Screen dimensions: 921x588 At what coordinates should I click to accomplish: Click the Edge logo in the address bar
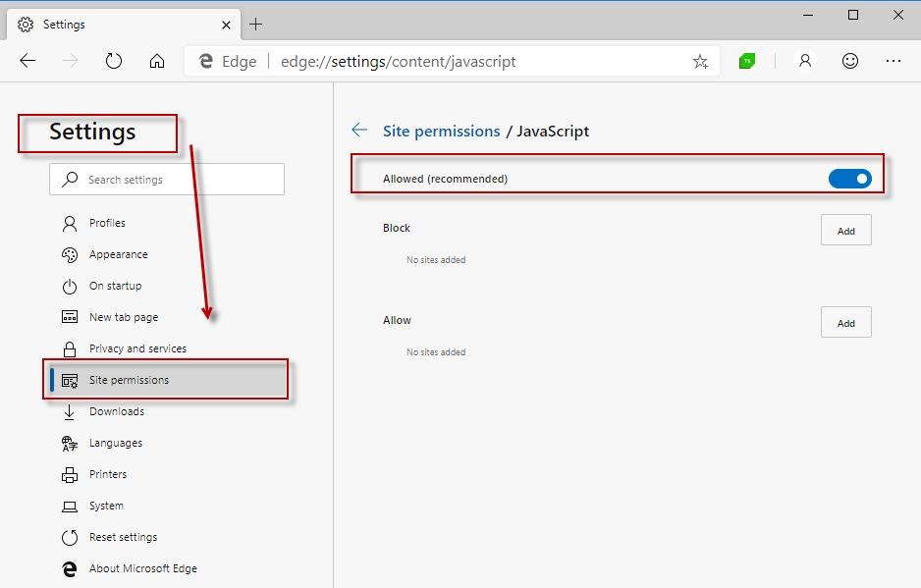[x=205, y=61]
